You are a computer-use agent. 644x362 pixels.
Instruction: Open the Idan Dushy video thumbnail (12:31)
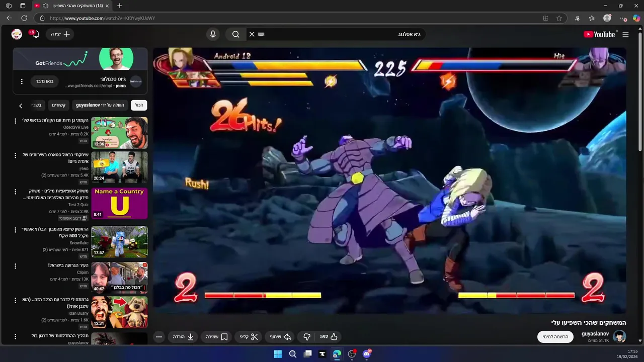click(x=119, y=312)
